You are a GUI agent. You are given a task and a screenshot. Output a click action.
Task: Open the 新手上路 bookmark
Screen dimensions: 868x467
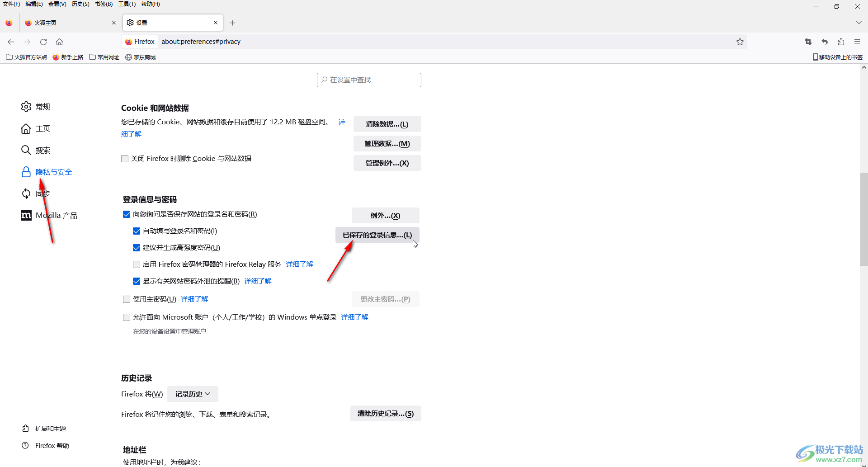click(x=68, y=57)
